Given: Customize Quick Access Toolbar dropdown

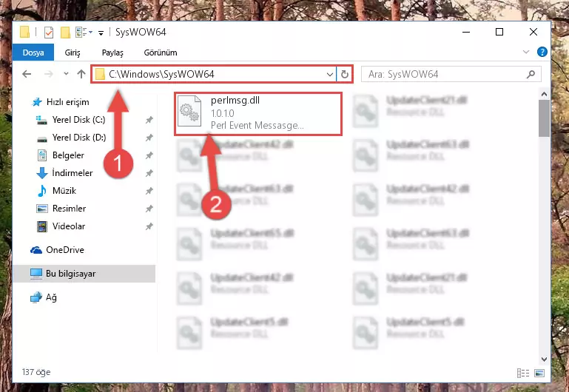Looking at the screenshot, I should (x=101, y=33).
